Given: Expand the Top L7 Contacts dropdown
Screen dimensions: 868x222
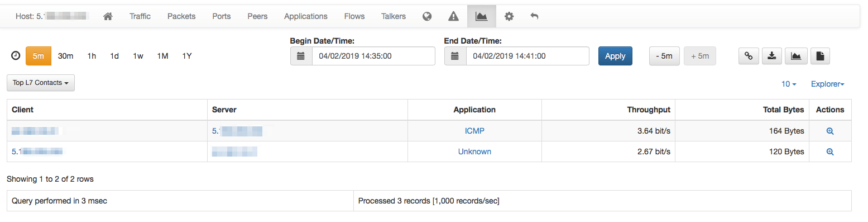Looking at the screenshot, I should 41,83.
